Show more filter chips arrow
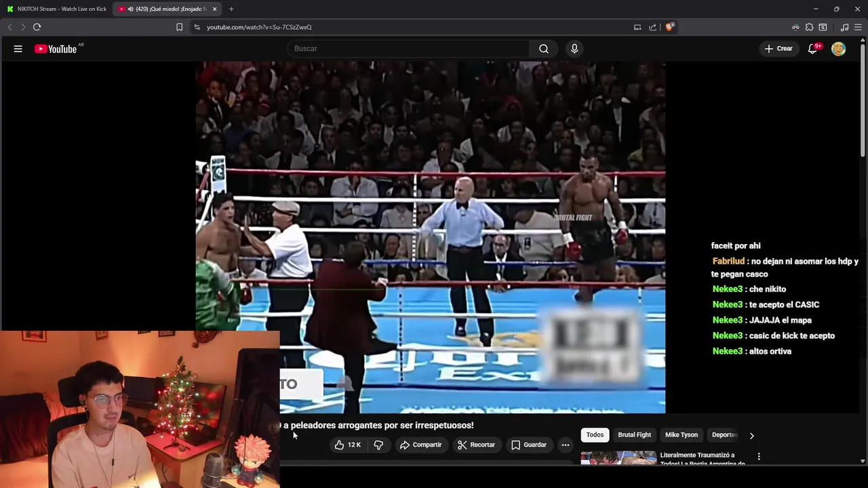This screenshot has width=868, height=488. pyautogui.click(x=751, y=435)
